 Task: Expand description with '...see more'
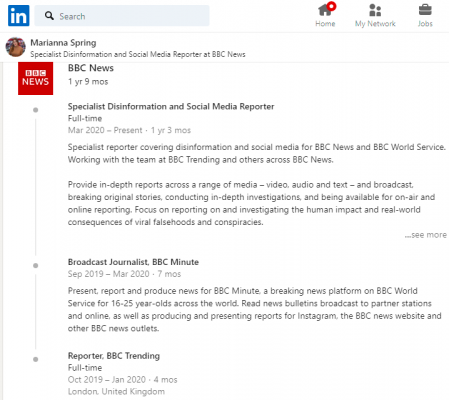(x=426, y=235)
